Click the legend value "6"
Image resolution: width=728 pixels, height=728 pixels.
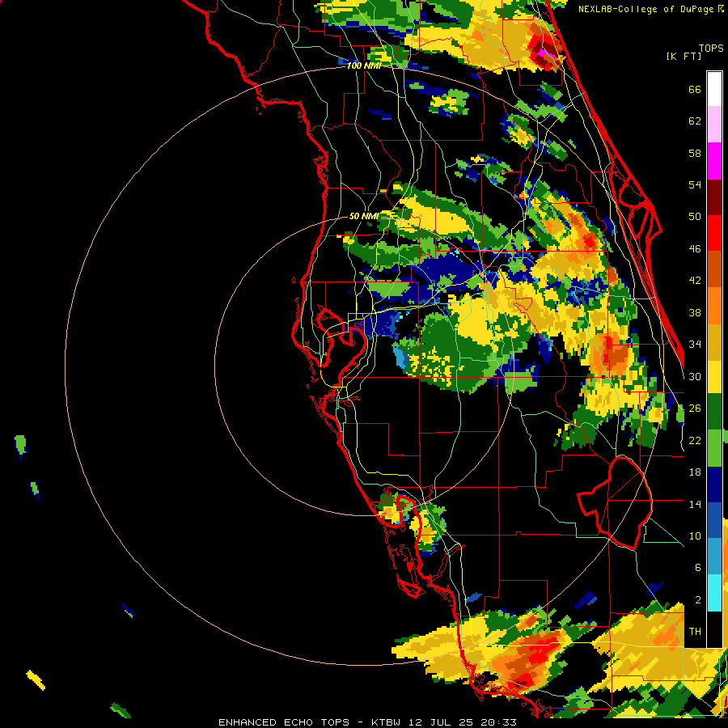[x=697, y=567]
